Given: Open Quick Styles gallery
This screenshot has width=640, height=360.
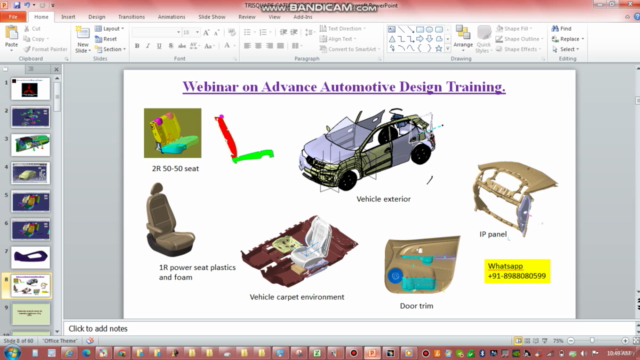Looking at the screenshot, I should [484, 40].
